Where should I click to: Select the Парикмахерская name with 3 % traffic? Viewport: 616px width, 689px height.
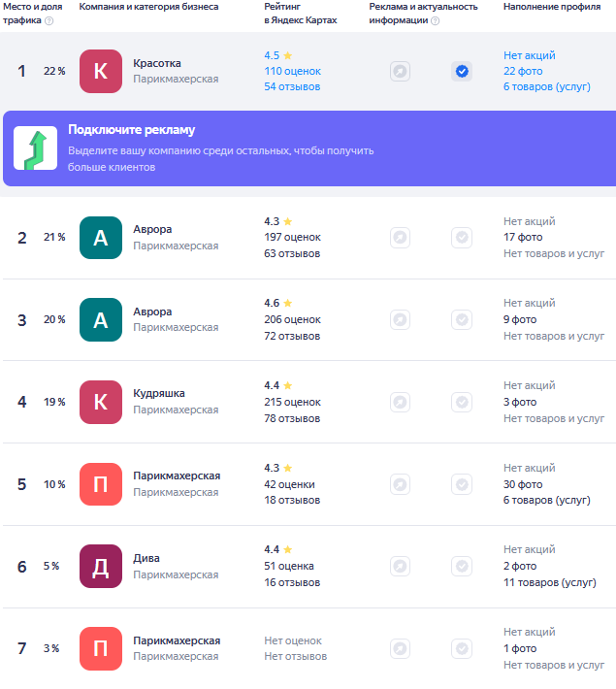(x=177, y=640)
